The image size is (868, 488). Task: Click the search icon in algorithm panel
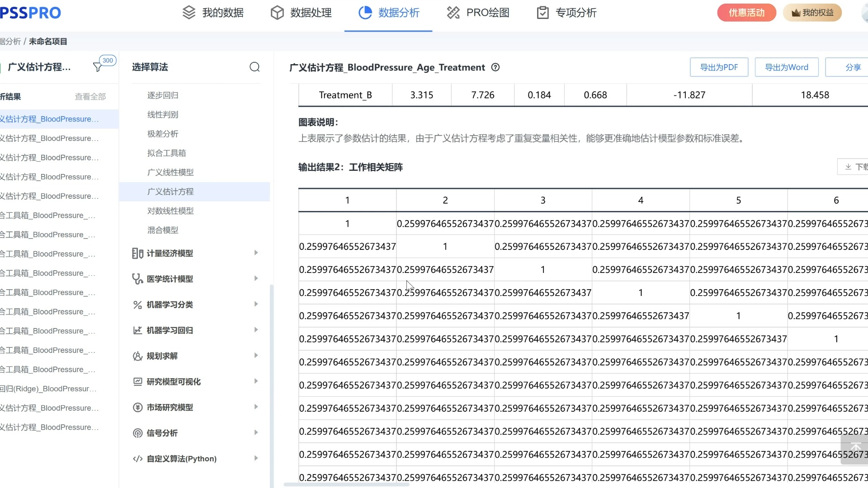(x=255, y=67)
